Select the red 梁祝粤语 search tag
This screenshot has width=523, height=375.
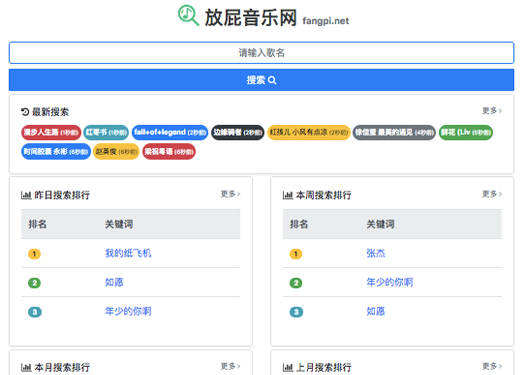tap(169, 152)
